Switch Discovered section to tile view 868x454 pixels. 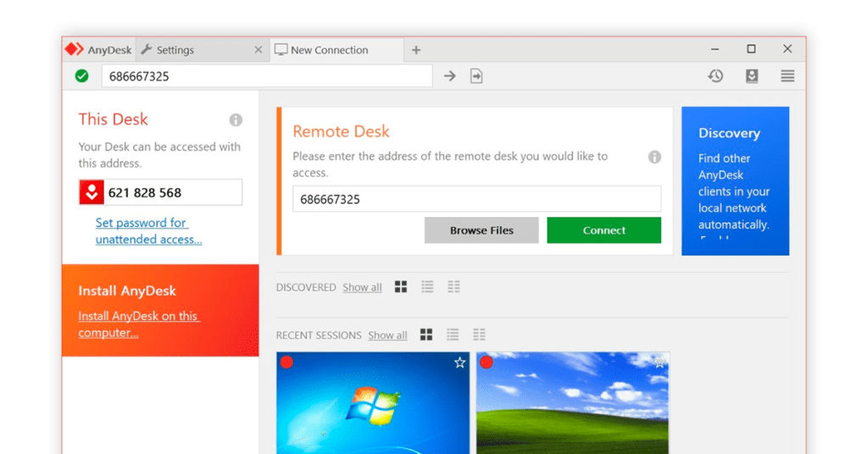(x=401, y=287)
